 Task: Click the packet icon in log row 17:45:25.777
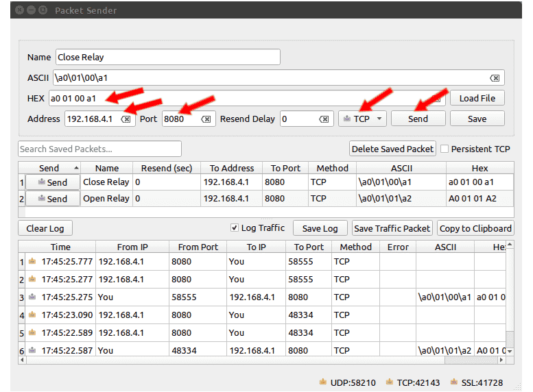tap(32, 261)
